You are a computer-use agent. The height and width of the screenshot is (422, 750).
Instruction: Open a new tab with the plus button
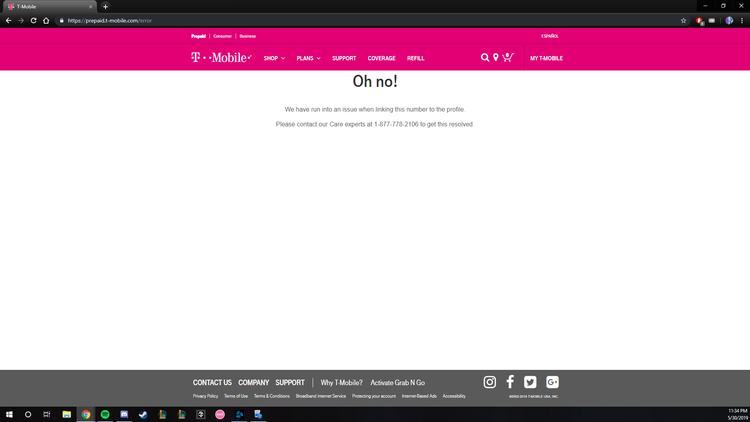click(105, 7)
